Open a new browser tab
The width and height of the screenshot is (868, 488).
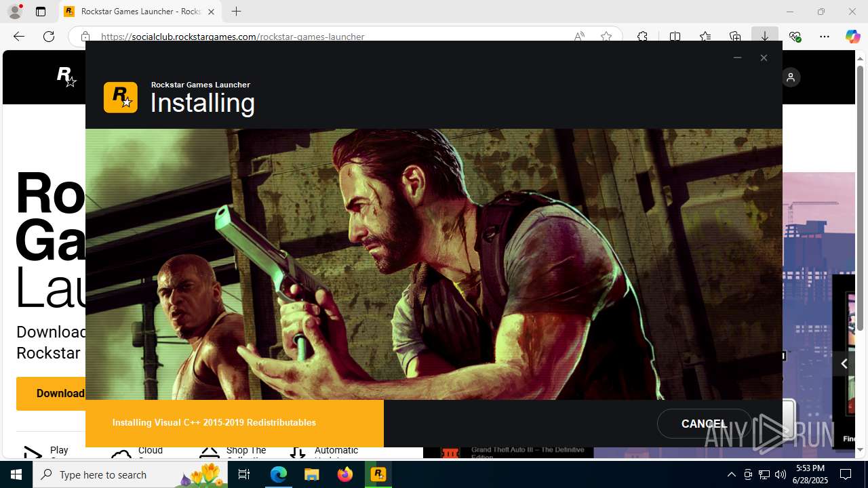point(236,12)
